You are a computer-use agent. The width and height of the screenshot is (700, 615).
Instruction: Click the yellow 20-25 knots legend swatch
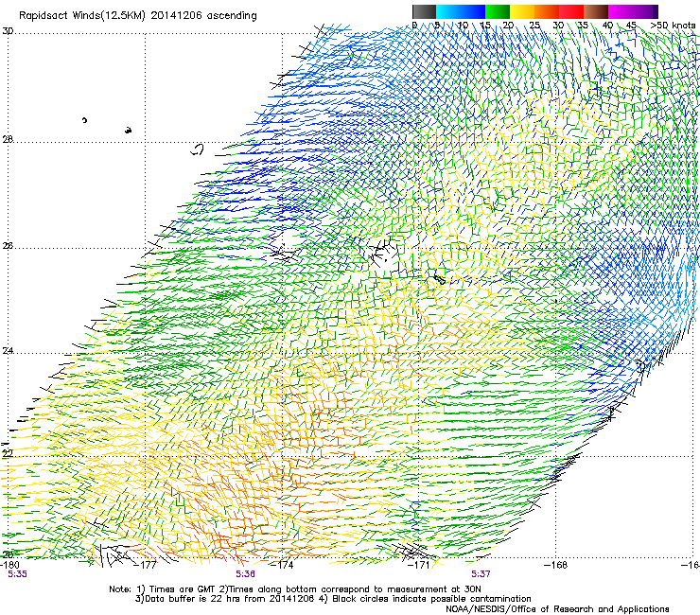click(x=522, y=11)
